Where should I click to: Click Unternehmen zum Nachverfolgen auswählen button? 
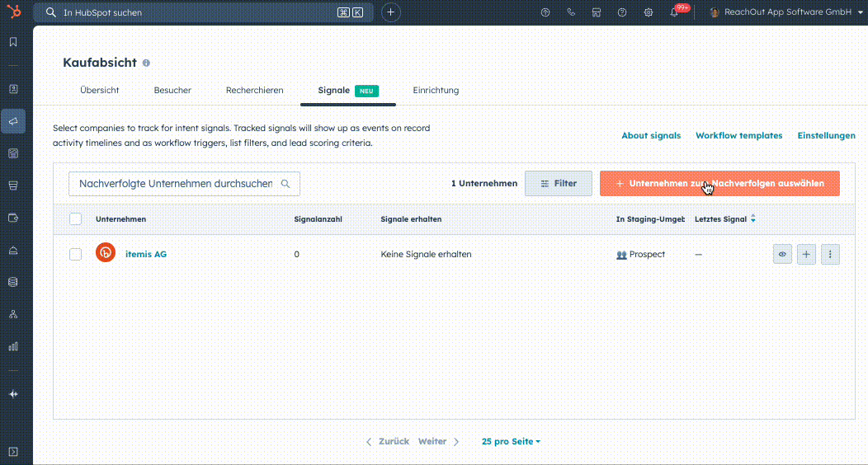(719, 184)
